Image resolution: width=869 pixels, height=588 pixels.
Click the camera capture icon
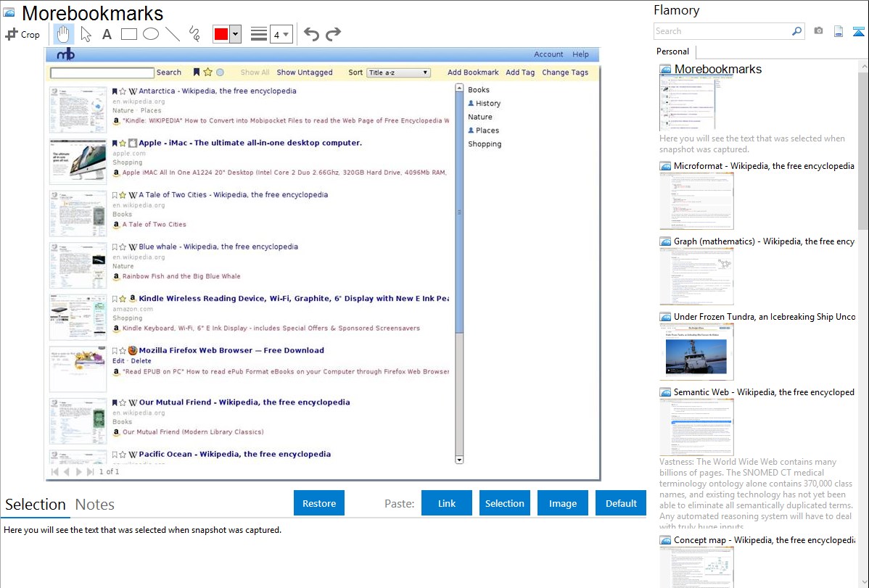tap(818, 31)
